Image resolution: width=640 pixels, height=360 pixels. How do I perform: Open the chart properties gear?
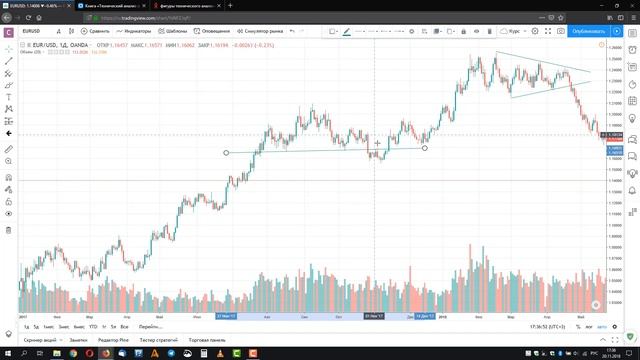[535, 31]
